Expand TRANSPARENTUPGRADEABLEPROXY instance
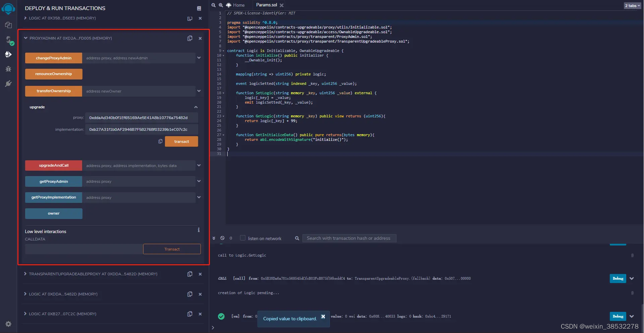 pyautogui.click(x=25, y=274)
